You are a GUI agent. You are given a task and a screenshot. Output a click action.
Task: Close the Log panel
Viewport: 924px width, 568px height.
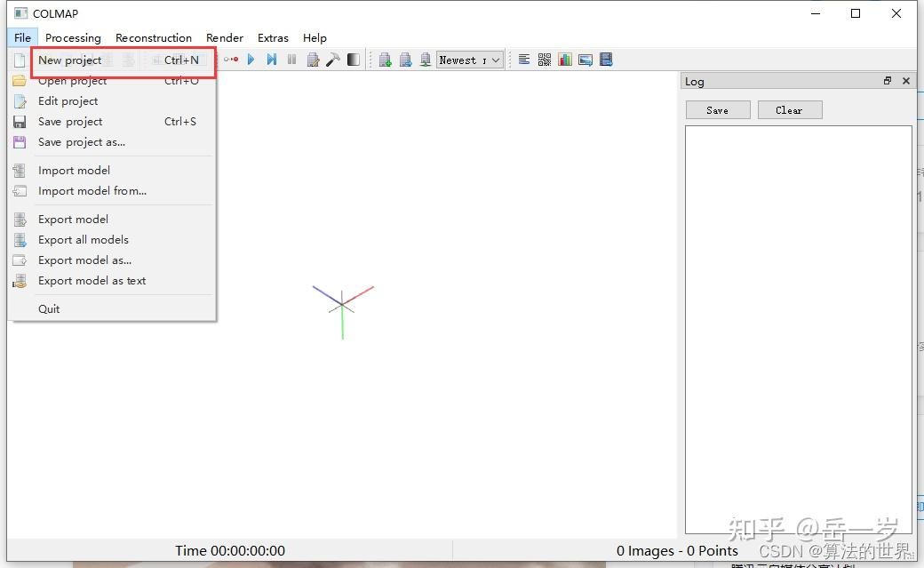tap(906, 81)
